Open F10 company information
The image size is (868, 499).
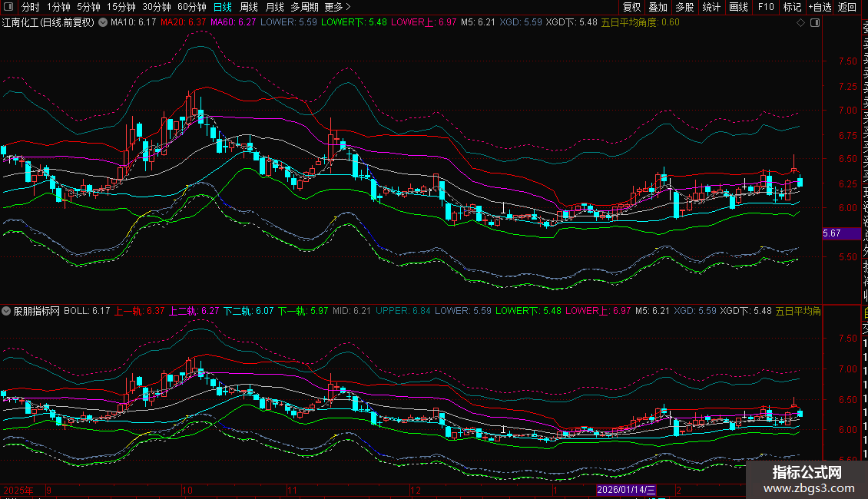(766, 7)
